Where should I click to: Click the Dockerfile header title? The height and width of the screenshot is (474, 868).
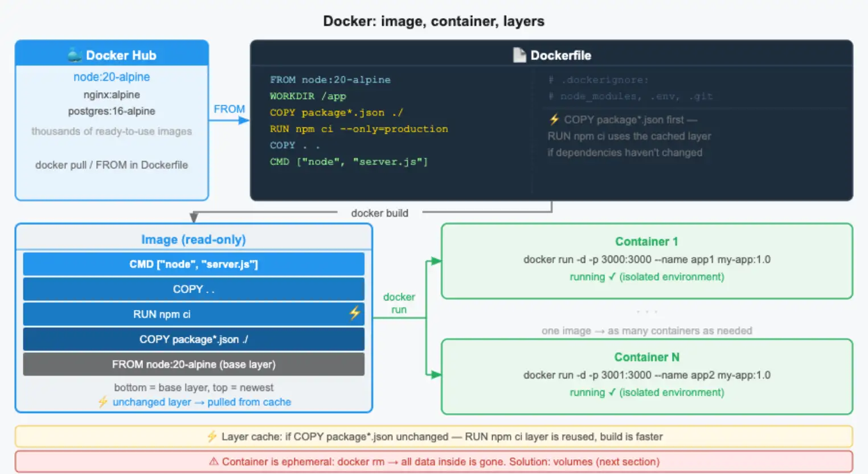pos(560,55)
